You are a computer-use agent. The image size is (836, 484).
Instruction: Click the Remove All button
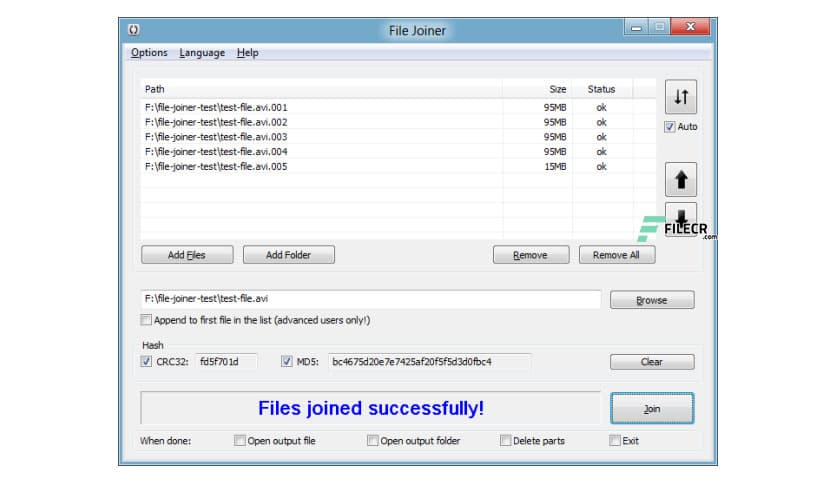(616, 255)
